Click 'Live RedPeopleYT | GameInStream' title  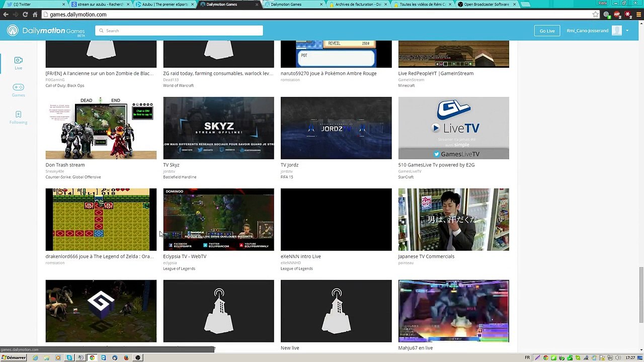click(x=436, y=73)
